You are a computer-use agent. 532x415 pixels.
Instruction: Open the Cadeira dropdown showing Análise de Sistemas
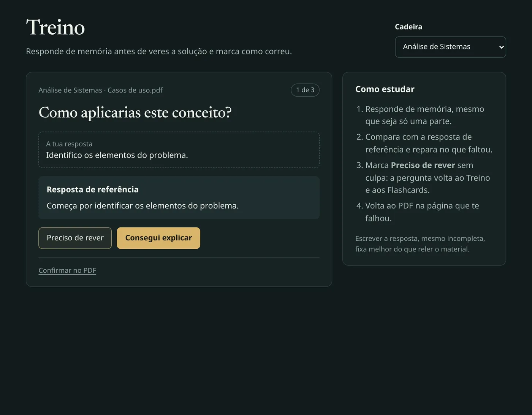click(450, 47)
